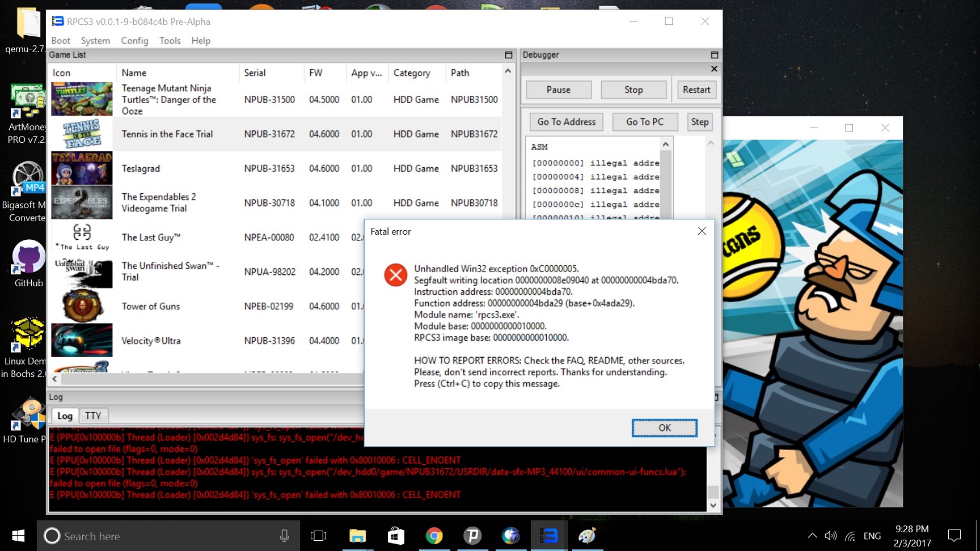980x551 pixels.
Task: Open the Config menu
Action: coord(134,41)
